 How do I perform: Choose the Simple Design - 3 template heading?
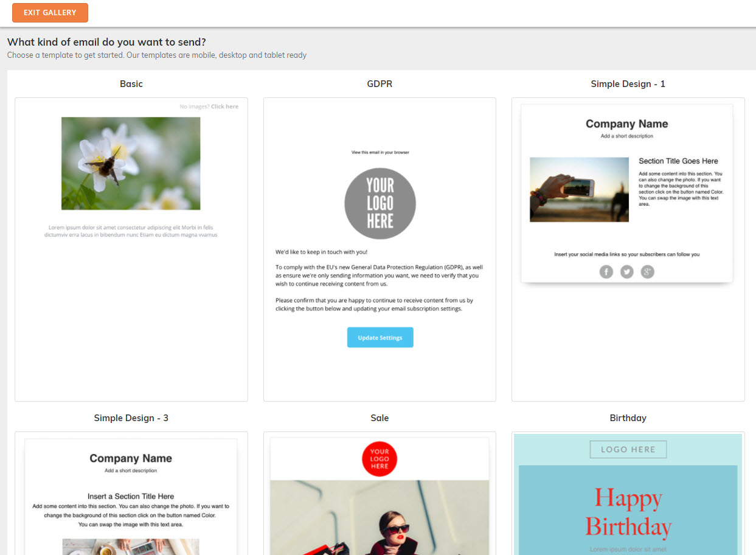(131, 418)
